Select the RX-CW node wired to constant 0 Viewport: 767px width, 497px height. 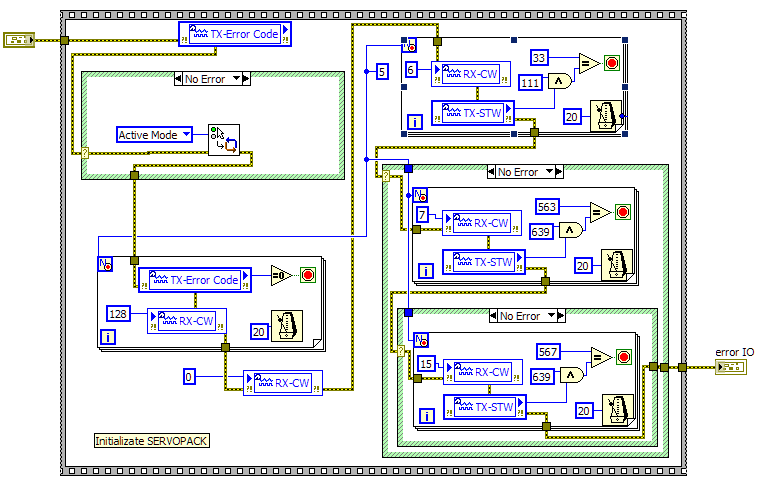click(x=283, y=383)
